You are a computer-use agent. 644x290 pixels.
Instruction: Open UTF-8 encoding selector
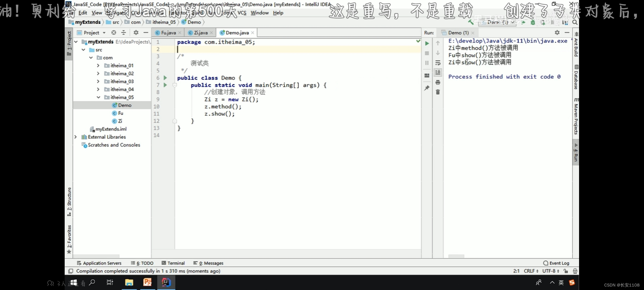(x=551, y=271)
